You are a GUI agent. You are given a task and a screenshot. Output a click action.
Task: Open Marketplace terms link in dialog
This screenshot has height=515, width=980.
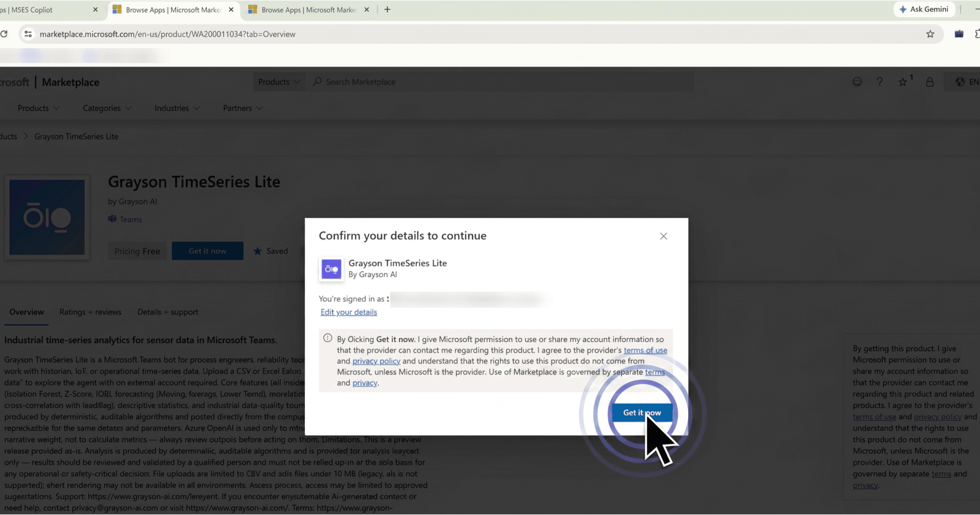[655, 372]
